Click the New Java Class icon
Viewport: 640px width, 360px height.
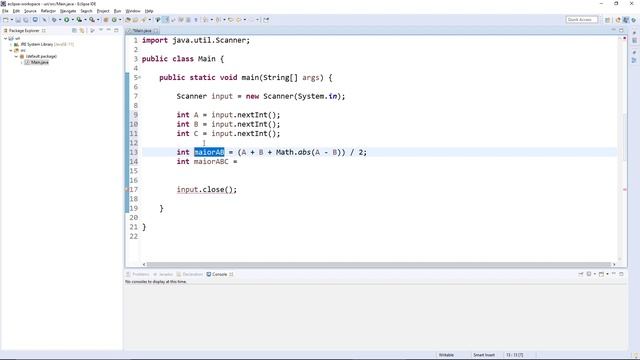(114, 20)
